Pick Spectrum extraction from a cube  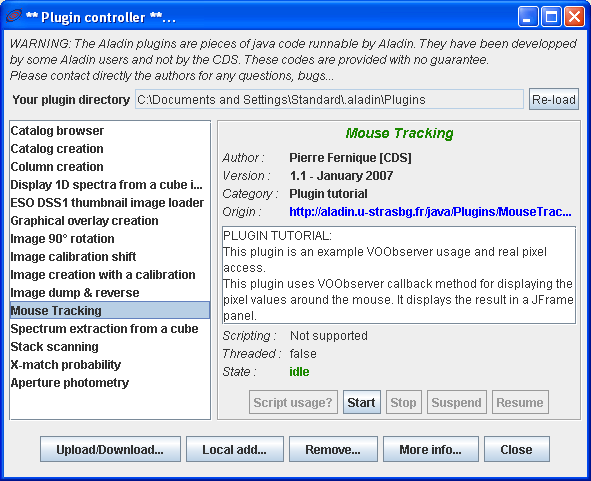[x=110, y=329]
